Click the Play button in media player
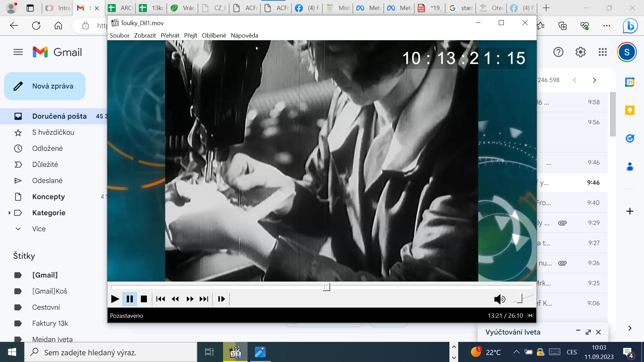This screenshot has width=644, height=362. 115,299
